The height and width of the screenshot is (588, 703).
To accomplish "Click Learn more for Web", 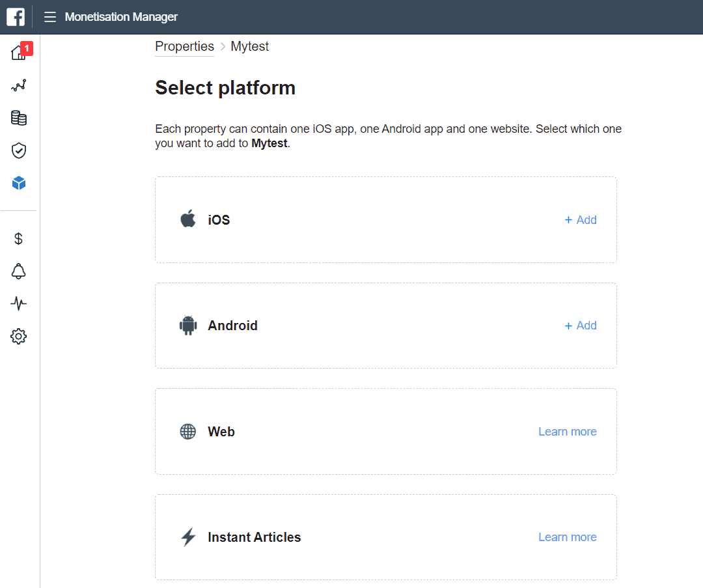I will click(x=567, y=432).
